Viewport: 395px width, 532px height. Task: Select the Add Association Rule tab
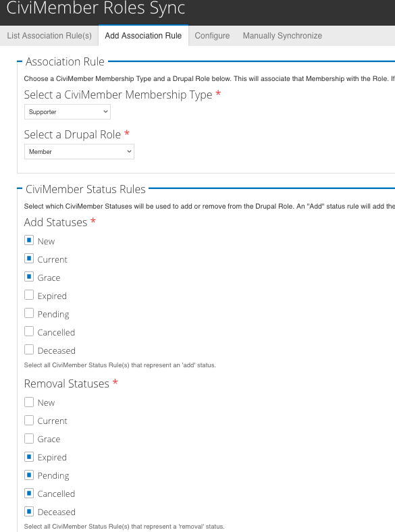pyautogui.click(x=143, y=36)
